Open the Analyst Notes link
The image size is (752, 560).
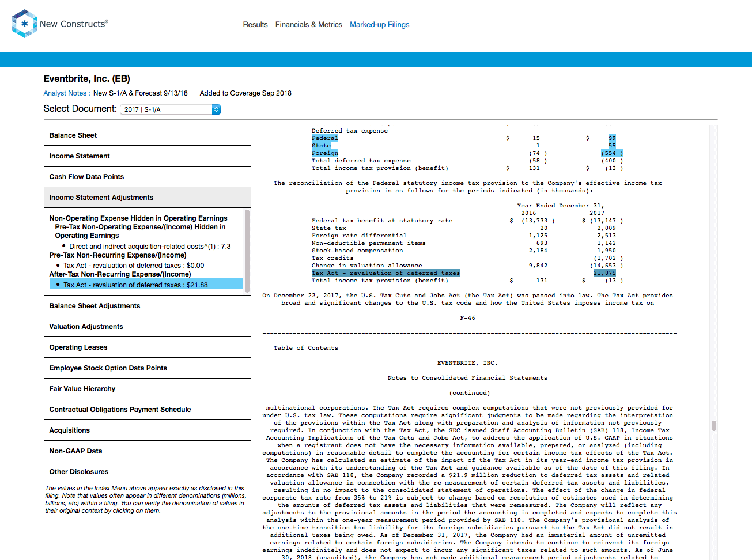[x=65, y=93]
